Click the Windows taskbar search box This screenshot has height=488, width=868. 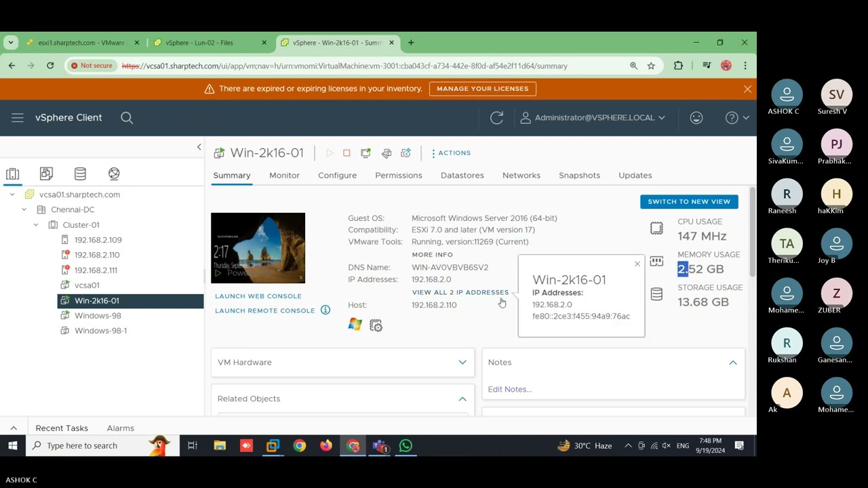103,446
